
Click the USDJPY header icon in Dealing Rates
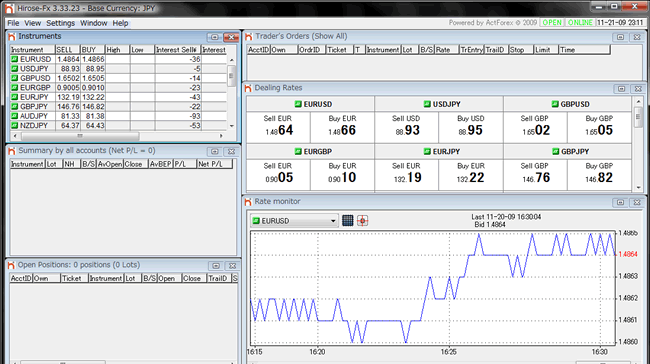click(x=427, y=104)
